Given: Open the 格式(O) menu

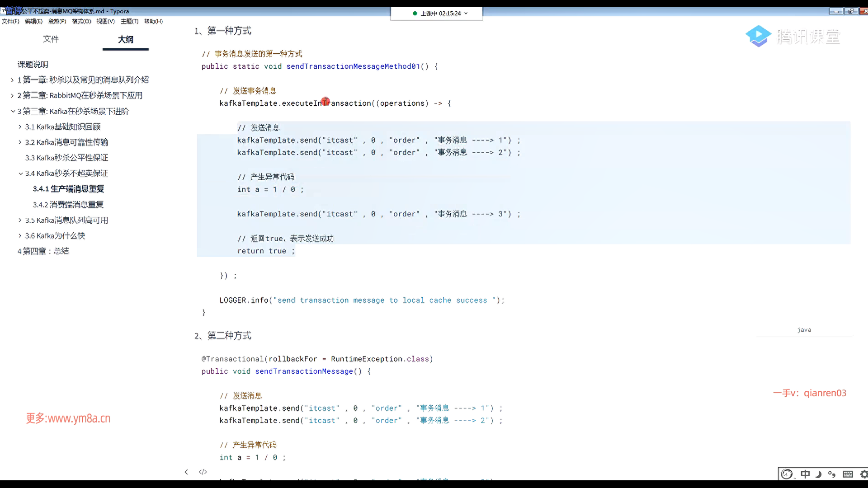Looking at the screenshot, I should pyautogui.click(x=81, y=21).
